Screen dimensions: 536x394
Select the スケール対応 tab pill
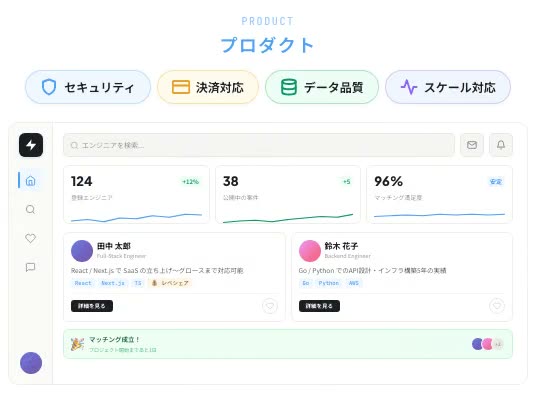point(448,87)
